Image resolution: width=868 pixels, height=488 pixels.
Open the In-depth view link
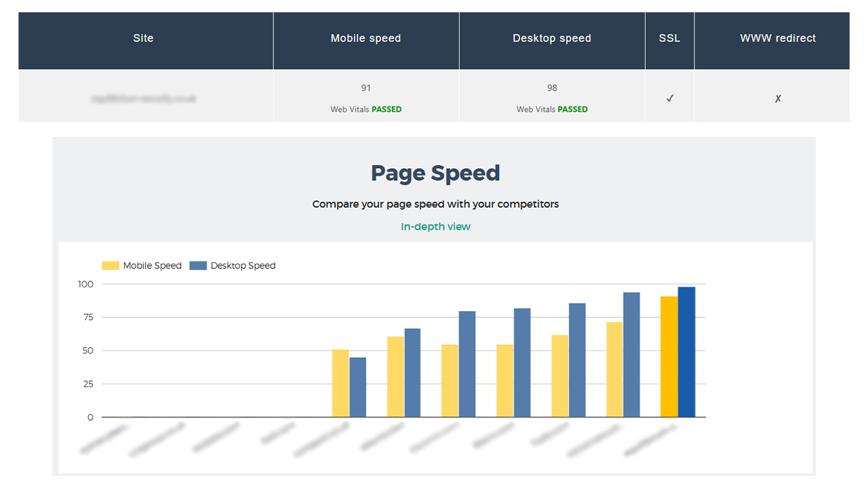435,226
